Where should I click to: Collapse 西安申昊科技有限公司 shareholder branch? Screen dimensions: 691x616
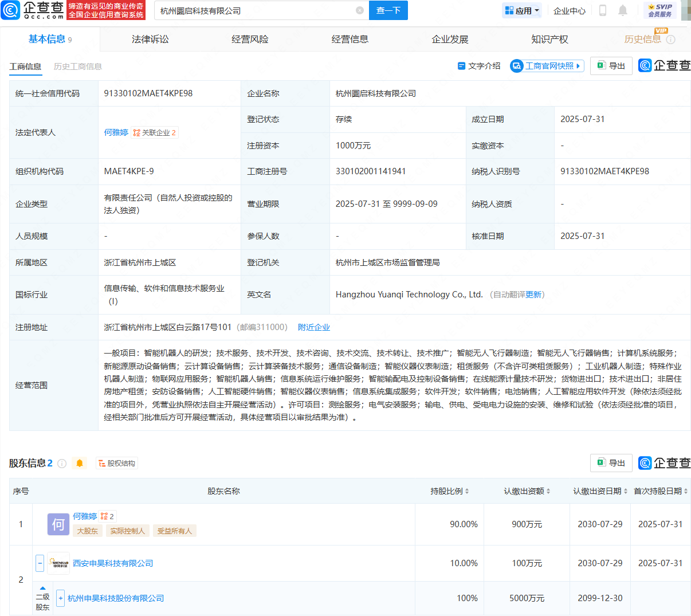tap(40, 563)
